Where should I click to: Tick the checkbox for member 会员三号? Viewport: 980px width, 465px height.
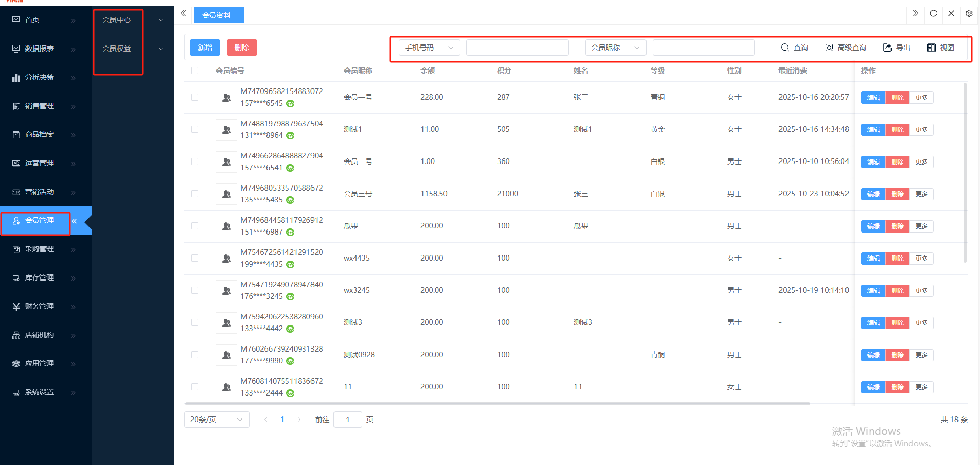pyautogui.click(x=195, y=194)
